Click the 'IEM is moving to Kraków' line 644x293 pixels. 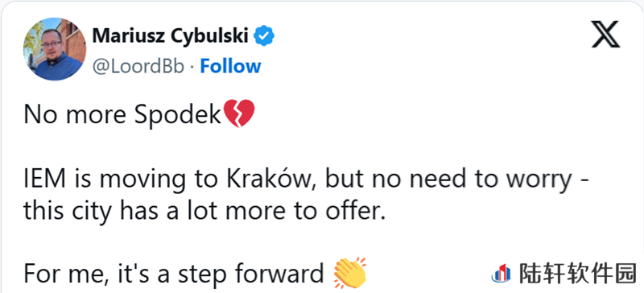(306, 181)
